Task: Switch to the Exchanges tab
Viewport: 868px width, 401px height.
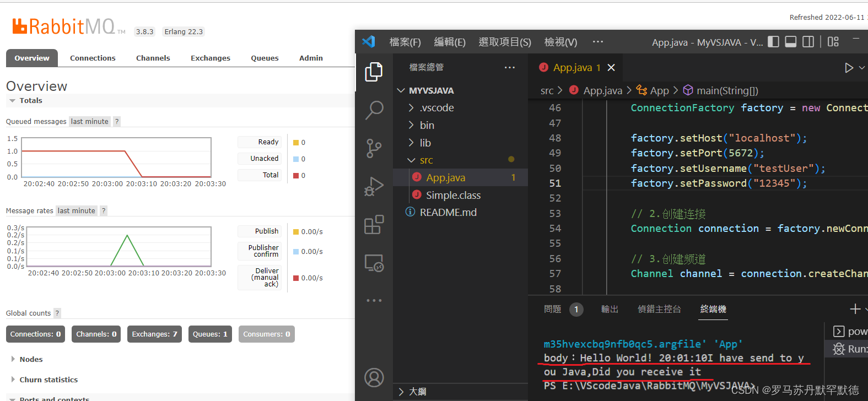Action: [211, 58]
